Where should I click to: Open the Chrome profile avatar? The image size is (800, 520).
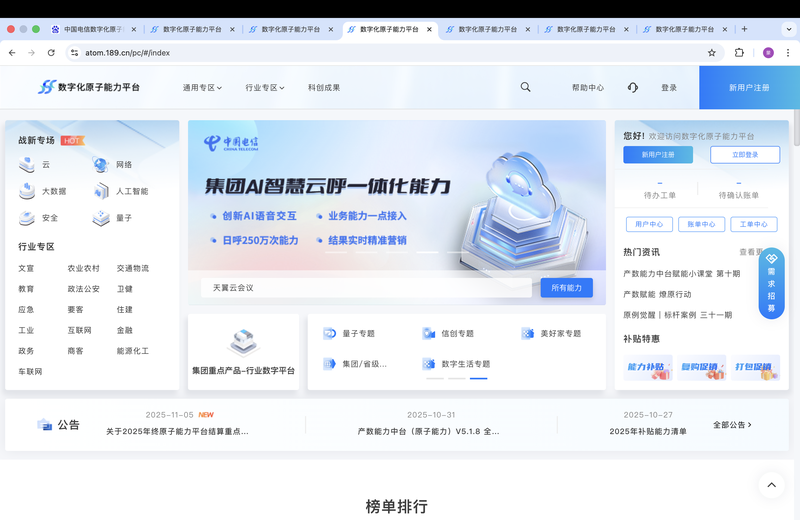tap(768, 53)
